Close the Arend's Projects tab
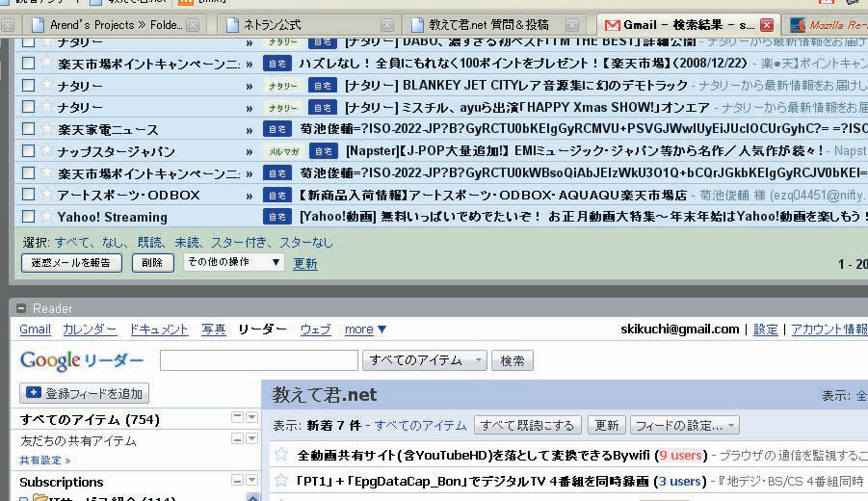Screen dimensions: 868x501 (x=193, y=25)
